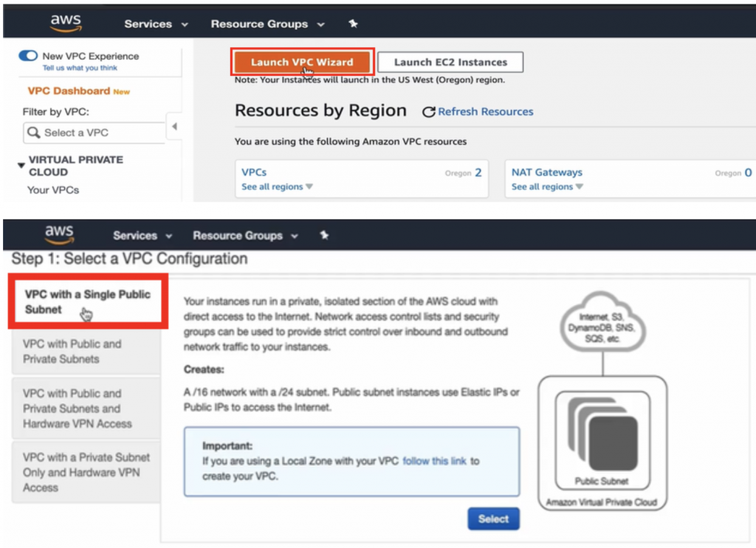
Task: Click the AWS logo in the upper console header
Action: 66,23
